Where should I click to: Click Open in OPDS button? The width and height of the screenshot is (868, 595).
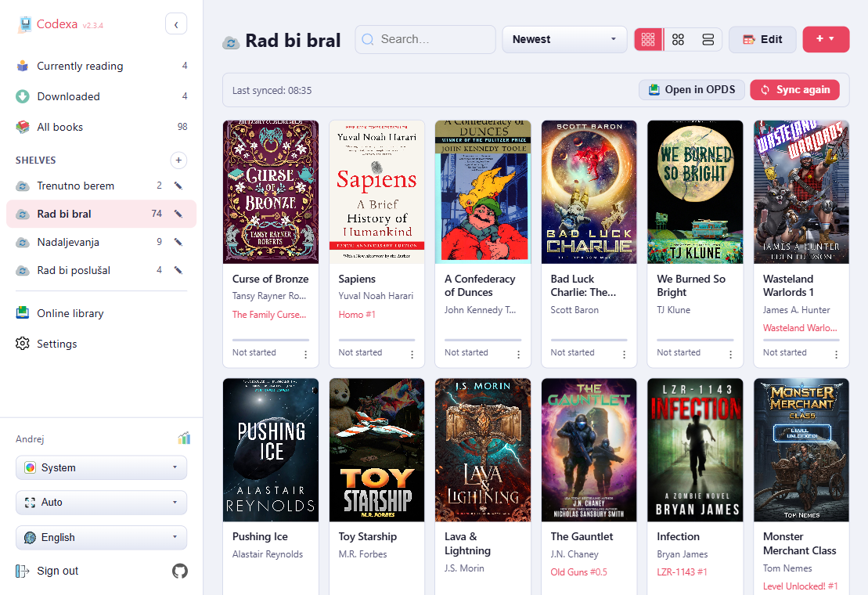(x=692, y=90)
